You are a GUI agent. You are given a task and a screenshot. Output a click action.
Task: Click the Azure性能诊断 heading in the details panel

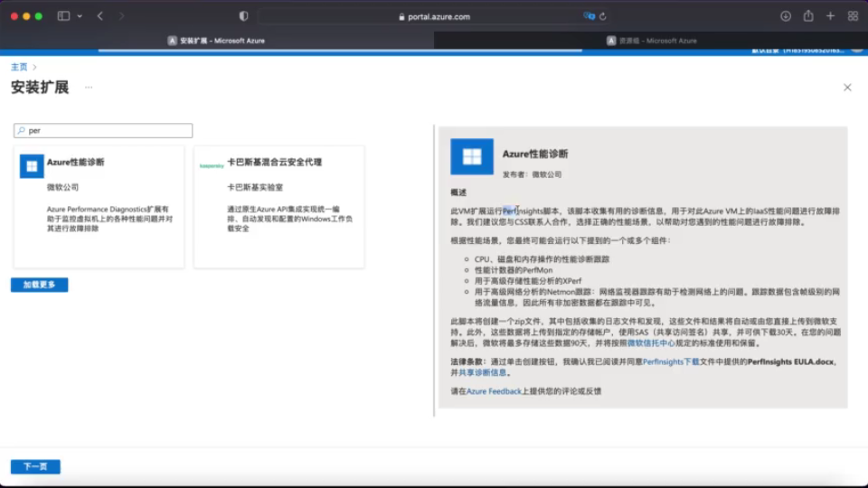[534, 154]
